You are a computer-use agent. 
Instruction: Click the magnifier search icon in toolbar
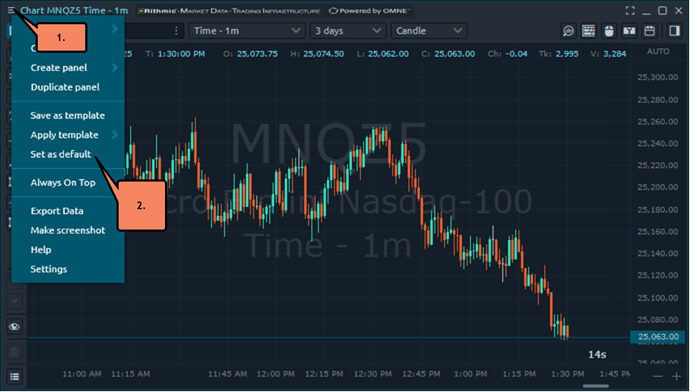568,31
